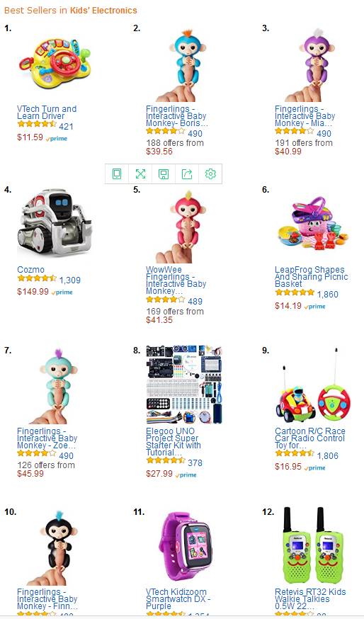Click the share arrow icon

187,174
